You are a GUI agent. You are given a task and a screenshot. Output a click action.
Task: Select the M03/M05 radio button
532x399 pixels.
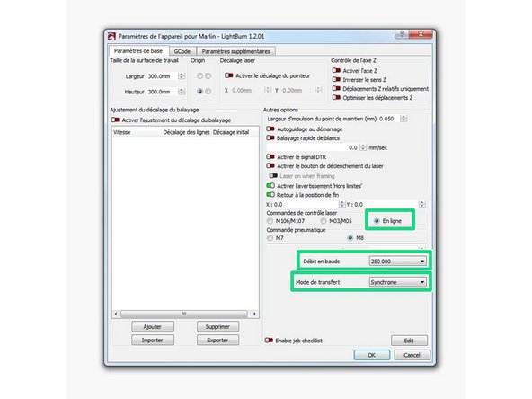tap(324, 221)
